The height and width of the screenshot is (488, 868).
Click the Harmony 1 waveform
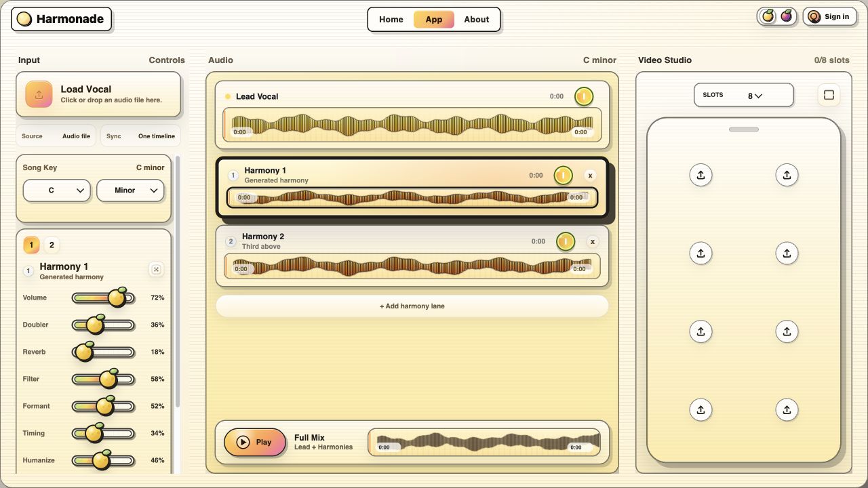coord(412,197)
